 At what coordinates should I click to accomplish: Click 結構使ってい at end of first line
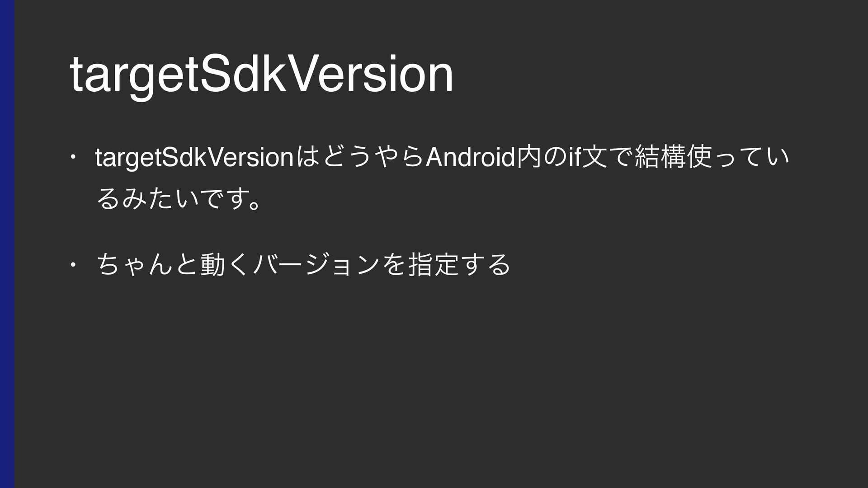[x=712, y=156]
